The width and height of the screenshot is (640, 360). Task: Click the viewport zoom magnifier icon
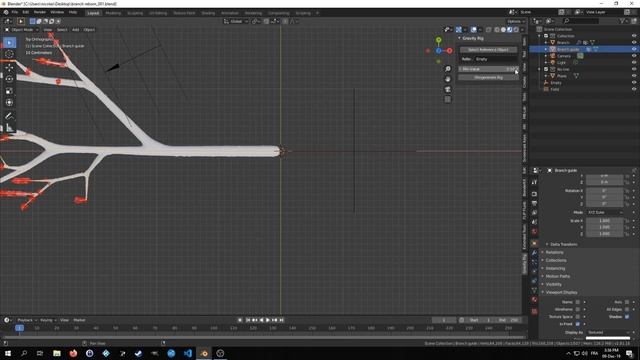[448, 69]
